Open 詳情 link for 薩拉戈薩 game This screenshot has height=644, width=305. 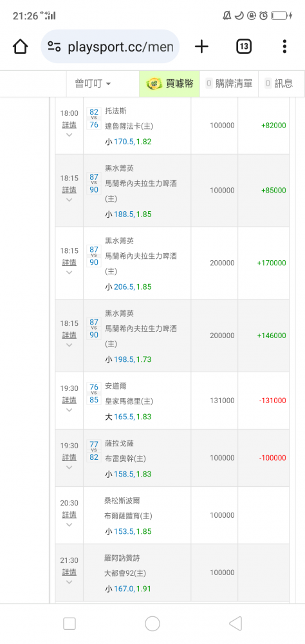tap(69, 457)
